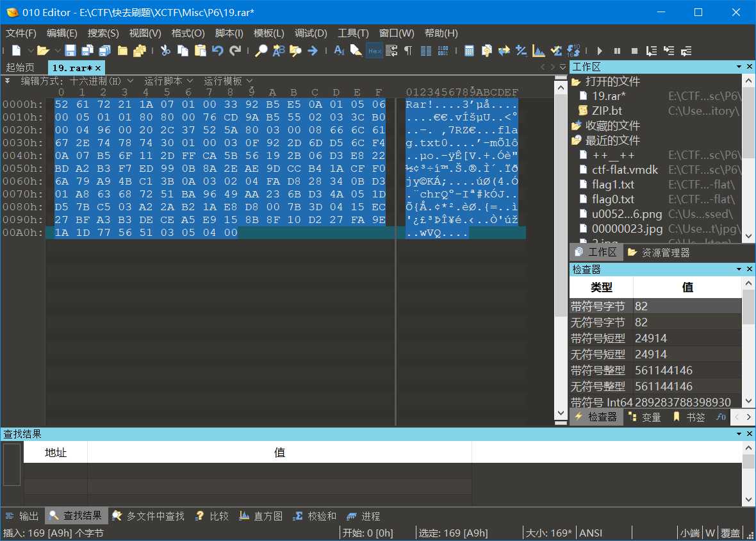Toggle word wrap (line feeds) icon
This screenshot has width=756, height=541.
pos(391,51)
